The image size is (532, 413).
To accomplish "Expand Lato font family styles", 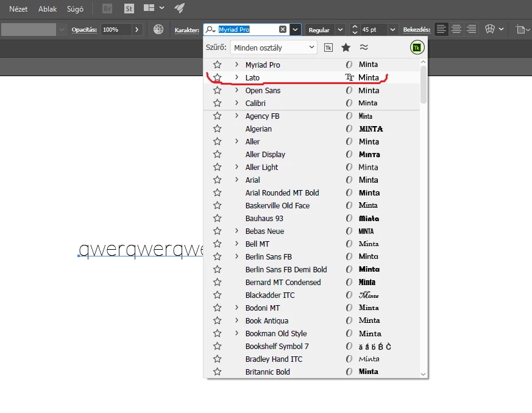I will click(237, 77).
